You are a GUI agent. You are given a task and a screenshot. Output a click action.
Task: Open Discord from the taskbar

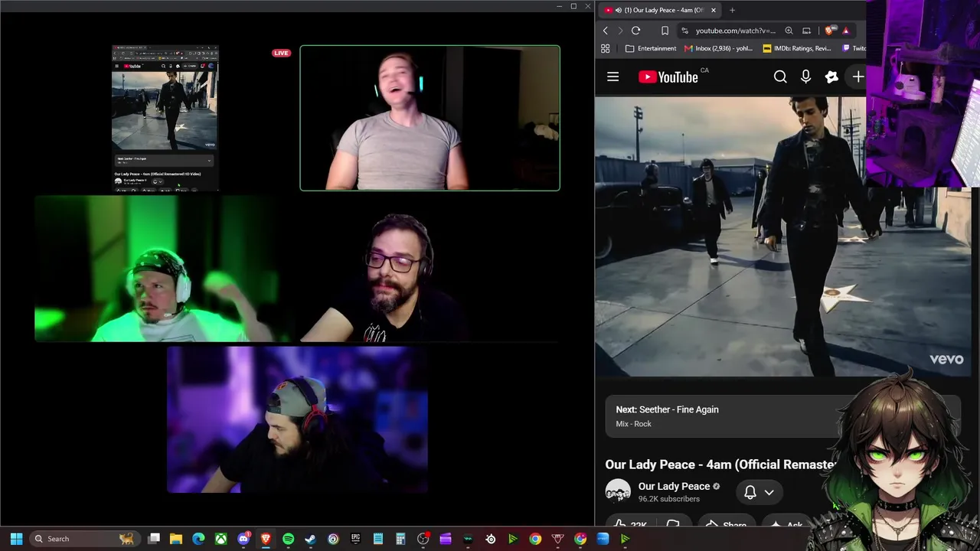(x=243, y=539)
